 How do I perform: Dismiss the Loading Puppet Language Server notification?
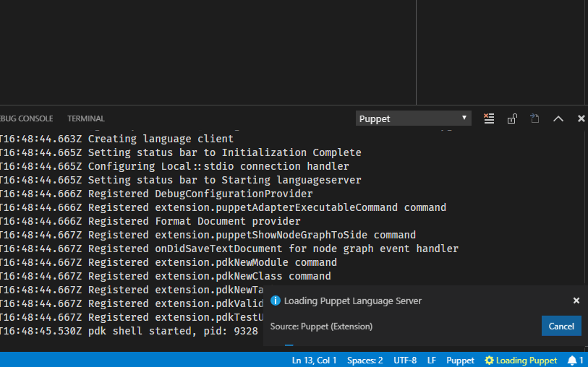click(576, 301)
